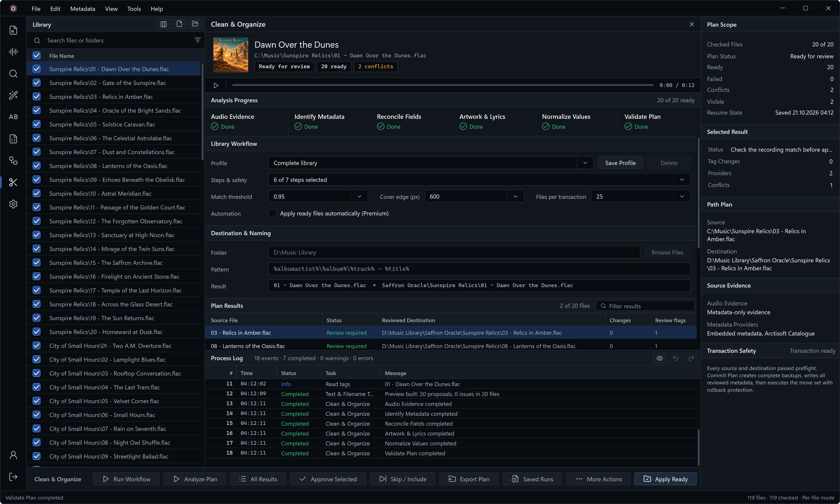Open the Tools menu

pyautogui.click(x=134, y=8)
